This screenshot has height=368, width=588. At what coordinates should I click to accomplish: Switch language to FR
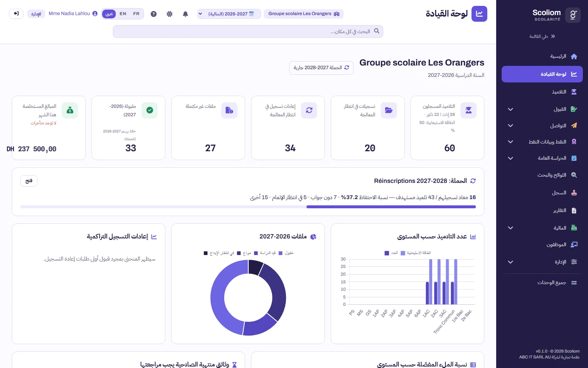click(x=136, y=14)
